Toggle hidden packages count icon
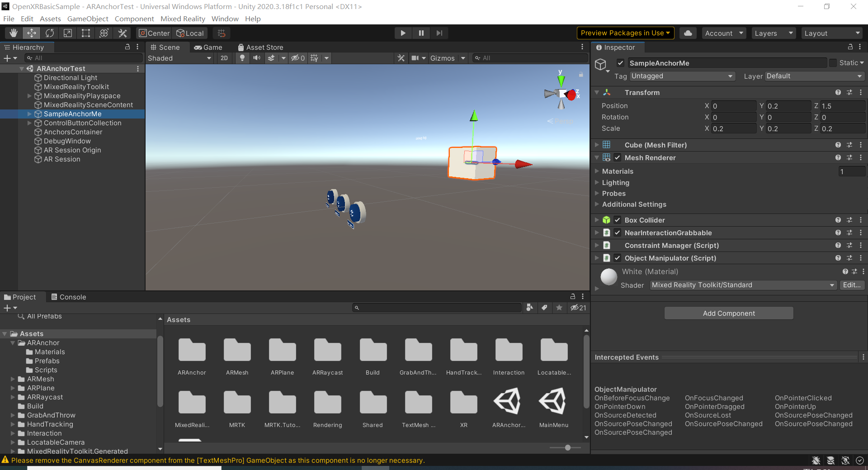The height and width of the screenshot is (470, 868). point(578,308)
